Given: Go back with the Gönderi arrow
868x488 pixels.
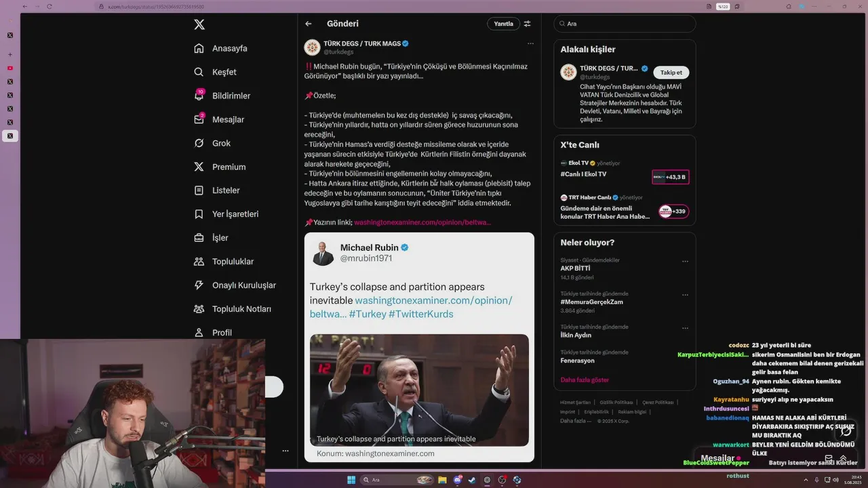Looking at the screenshot, I should pyautogui.click(x=309, y=24).
